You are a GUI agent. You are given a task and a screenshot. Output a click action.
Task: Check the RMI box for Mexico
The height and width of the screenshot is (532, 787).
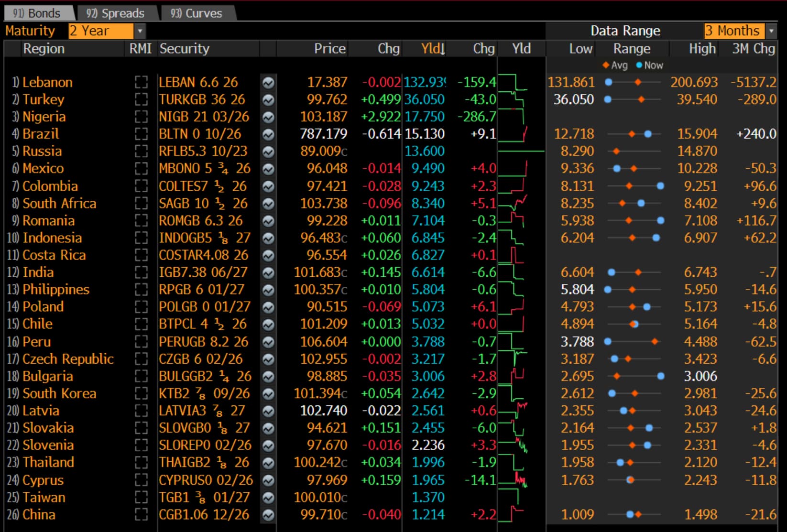point(141,168)
